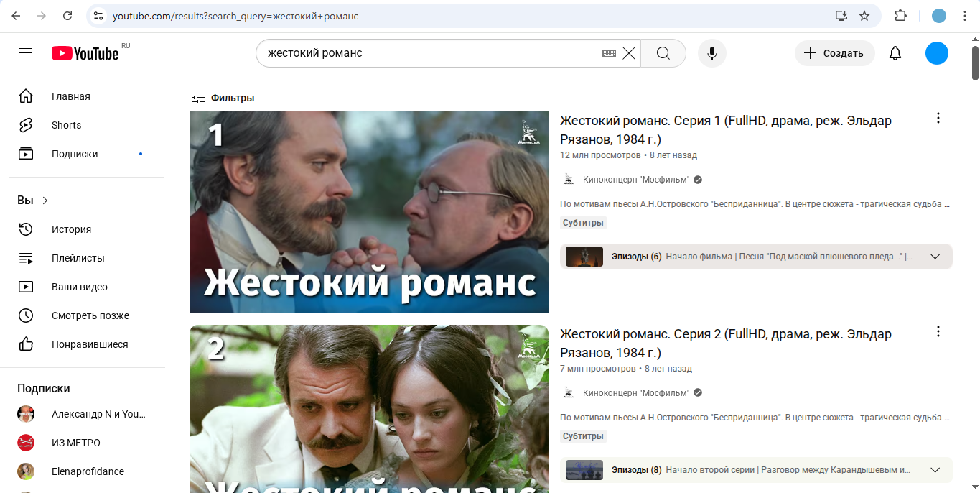Click the Подписки heading in sidebar
The width and height of the screenshot is (980, 493).
point(44,388)
